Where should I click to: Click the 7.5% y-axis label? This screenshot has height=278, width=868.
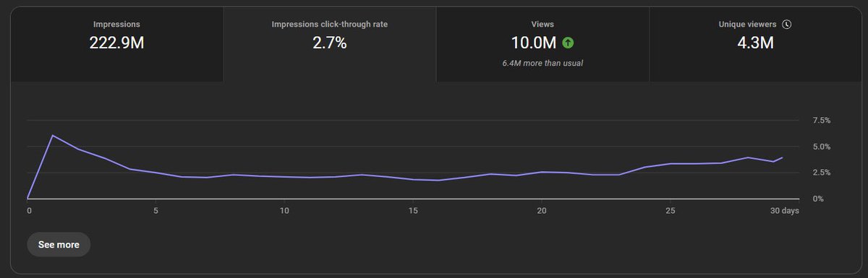822,120
